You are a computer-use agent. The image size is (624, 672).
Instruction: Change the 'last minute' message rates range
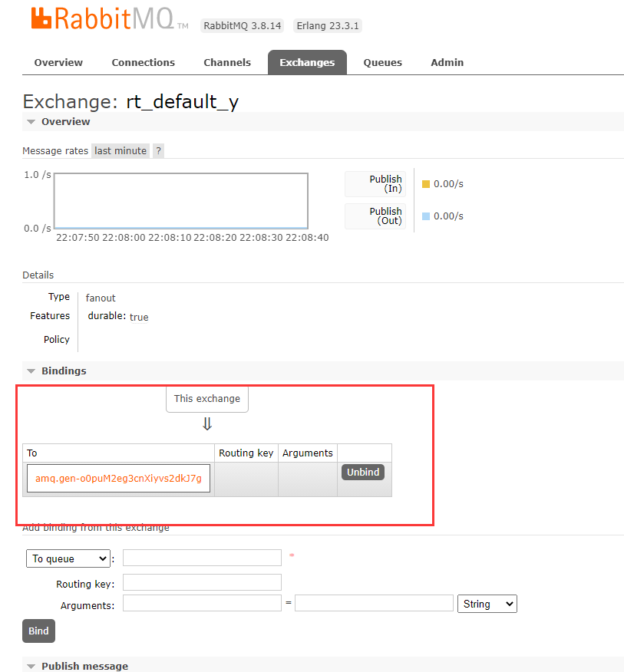coord(121,151)
